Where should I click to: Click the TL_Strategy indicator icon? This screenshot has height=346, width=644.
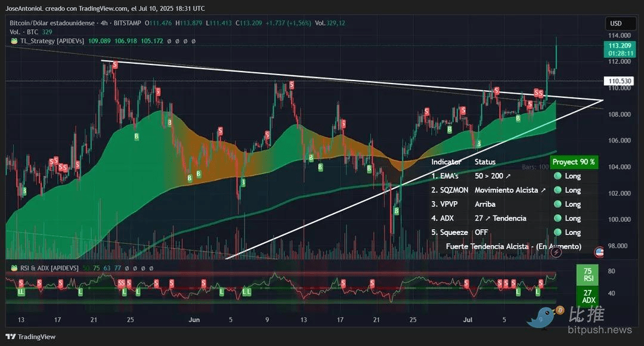[14, 41]
